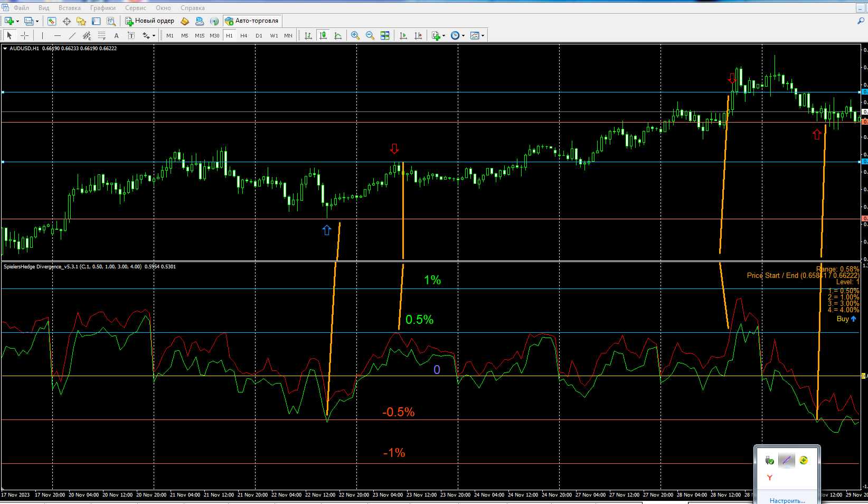
Task: Click the Zoom Out magnifier icon
Action: [370, 35]
